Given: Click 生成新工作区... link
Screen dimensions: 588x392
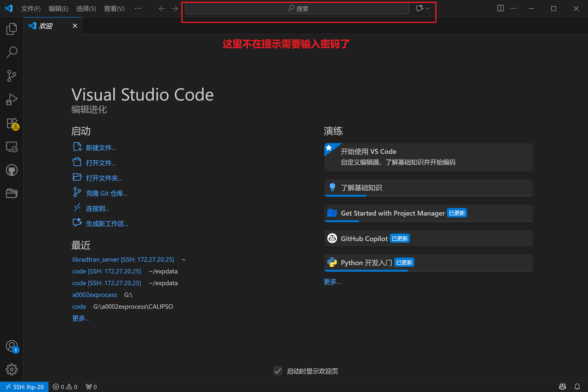Looking at the screenshot, I should [x=107, y=224].
